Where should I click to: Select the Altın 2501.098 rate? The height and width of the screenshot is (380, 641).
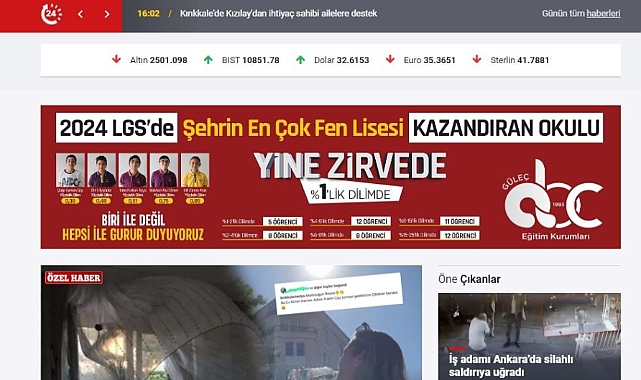click(x=159, y=60)
